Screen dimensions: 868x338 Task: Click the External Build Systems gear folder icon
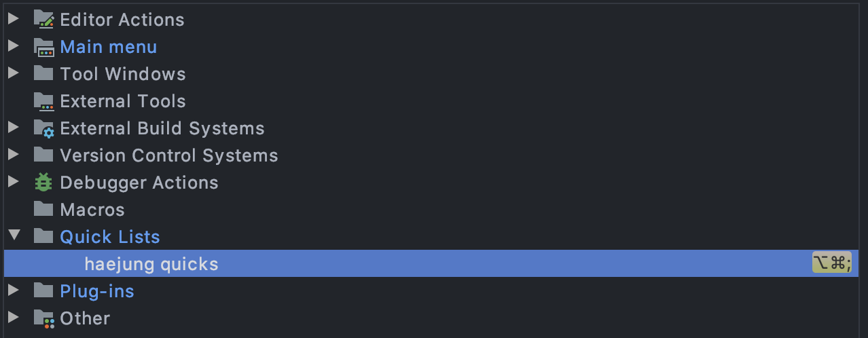[43, 128]
